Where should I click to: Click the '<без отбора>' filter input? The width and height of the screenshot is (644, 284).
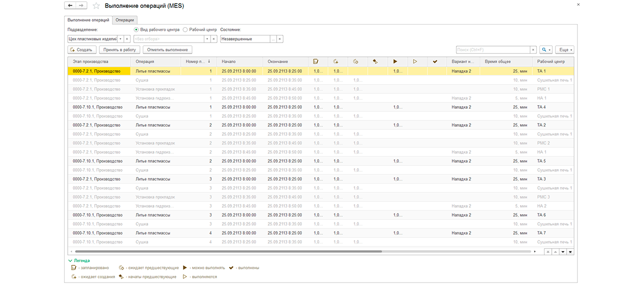(x=169, y=39)
